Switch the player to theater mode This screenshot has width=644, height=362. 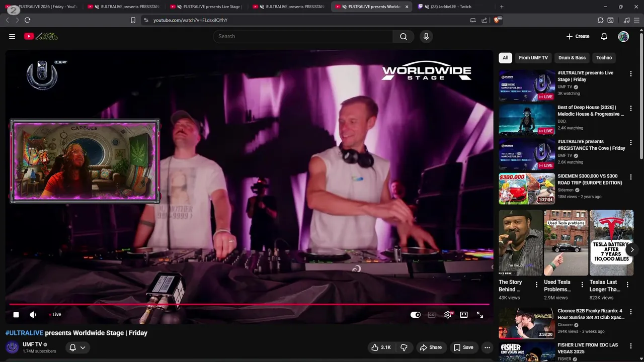pos(464,315)
